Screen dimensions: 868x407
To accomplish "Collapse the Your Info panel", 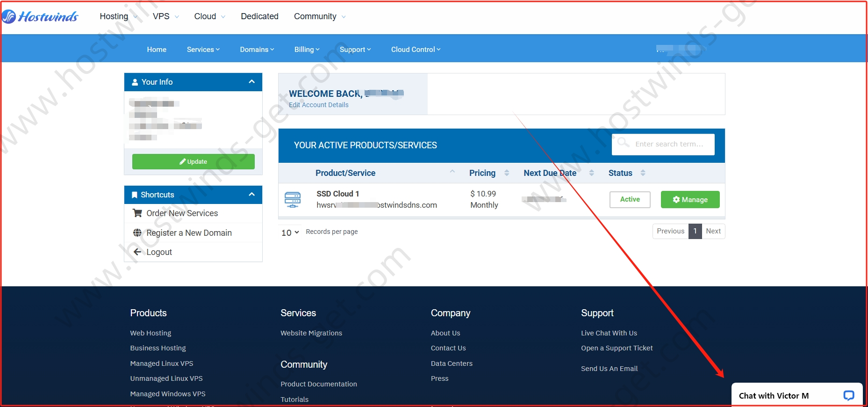I will coord(251,82).
